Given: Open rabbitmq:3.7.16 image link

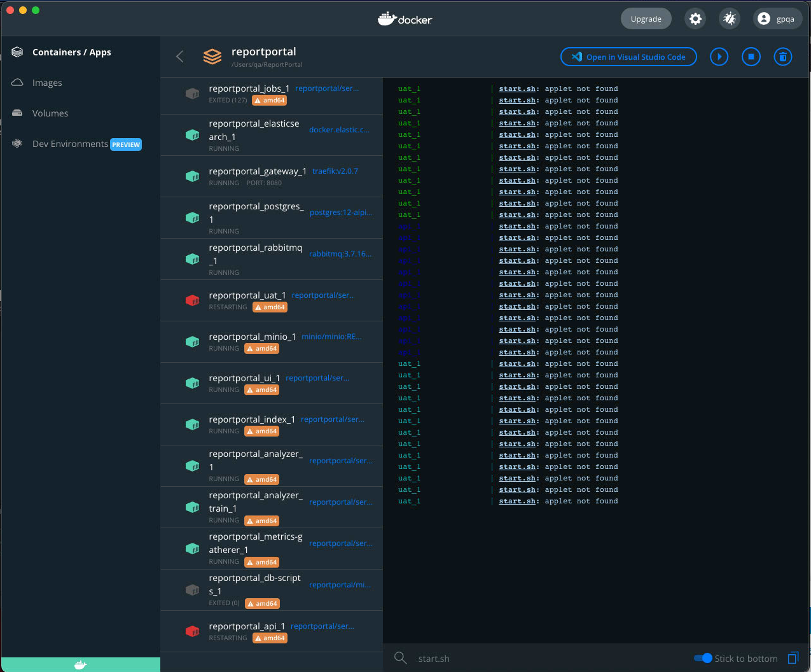Looking at the screenshot, I should point(340,254).
